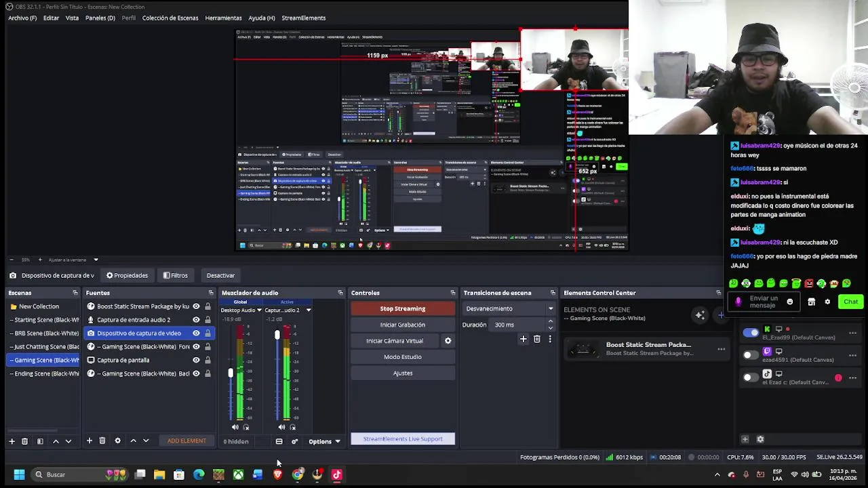Open scene filters icon in the Escenas toolbar
The height and width of the screenshot is (488, 868).
coord(40,441)
